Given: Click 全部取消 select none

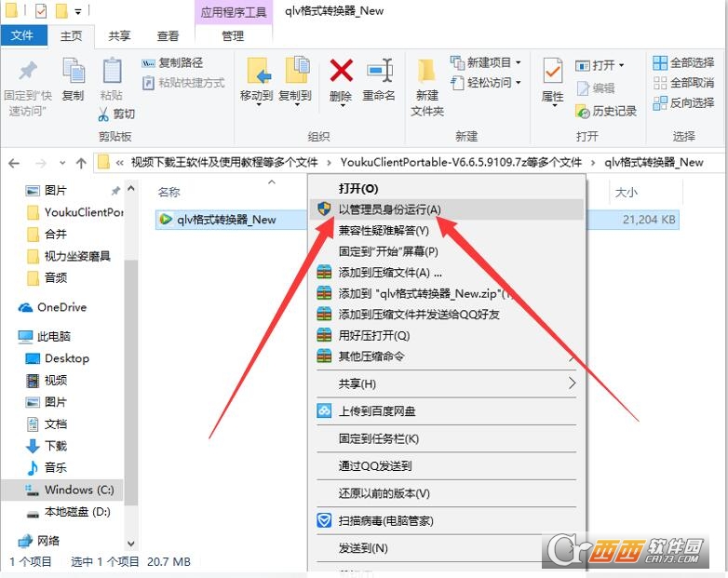Looking at the screenshot, I should coord(683,83).
